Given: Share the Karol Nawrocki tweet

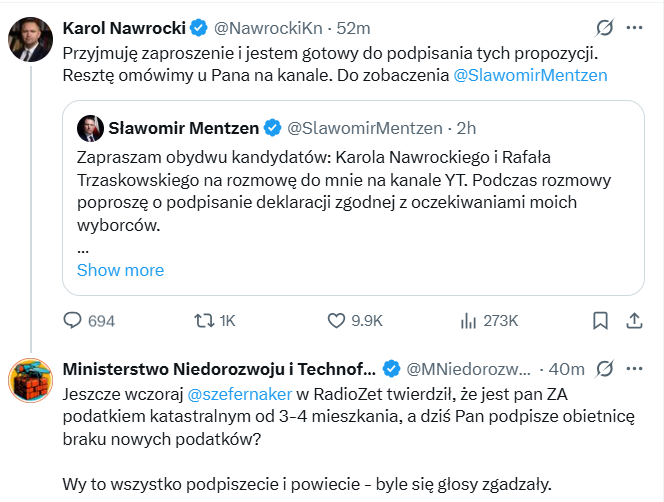Looking at the screenshot, I should (x=636, y=321).
